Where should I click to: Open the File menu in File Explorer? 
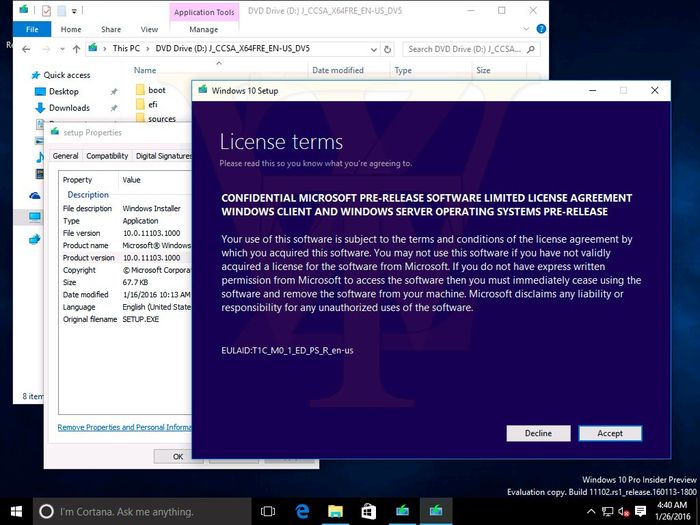click(x=31, y=29)
